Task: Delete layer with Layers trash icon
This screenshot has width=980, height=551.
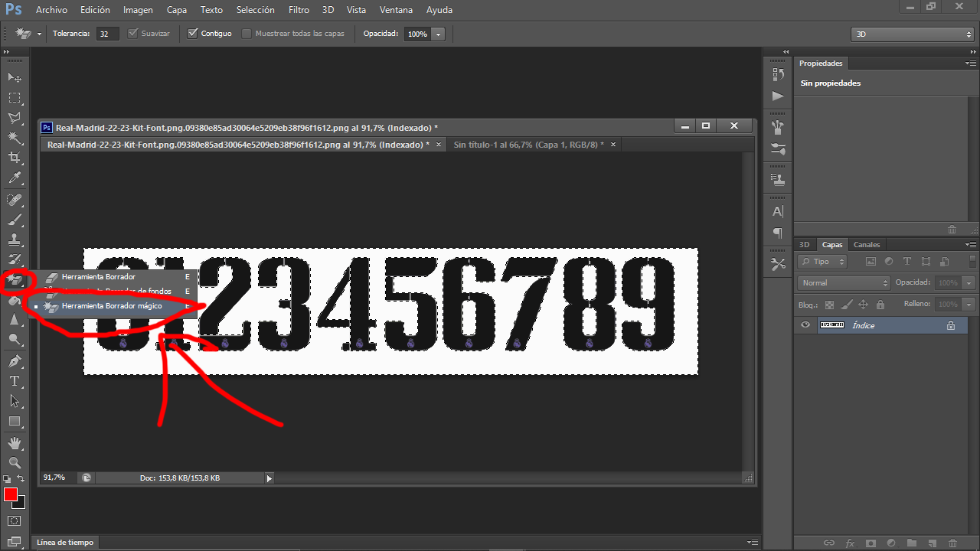Action: click(x=952, y=543)
